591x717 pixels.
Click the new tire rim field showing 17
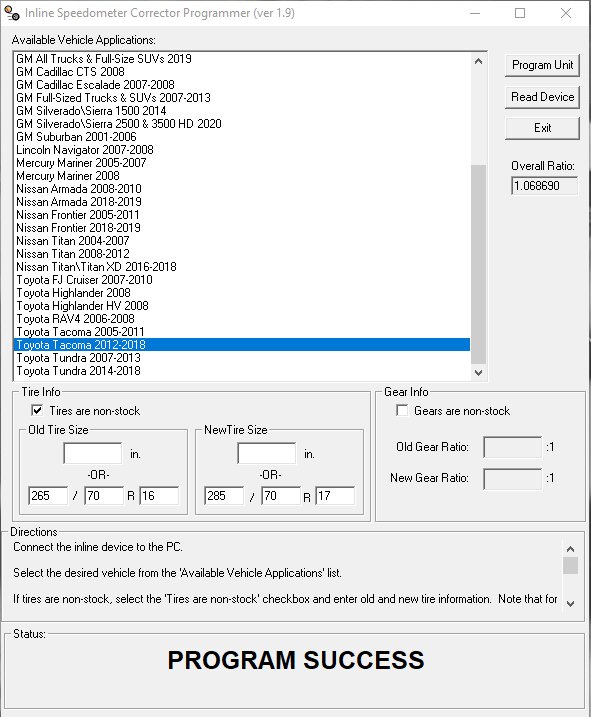pos(335,496)
